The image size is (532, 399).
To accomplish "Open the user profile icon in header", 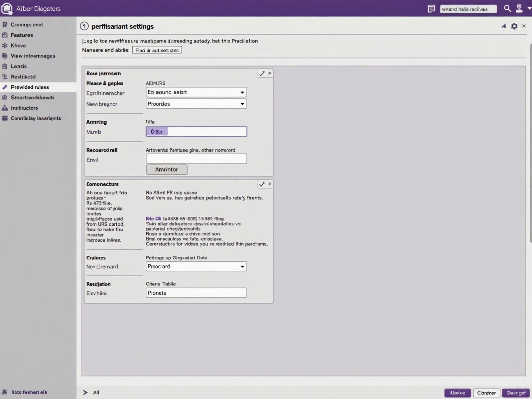I will coord(519,8).
